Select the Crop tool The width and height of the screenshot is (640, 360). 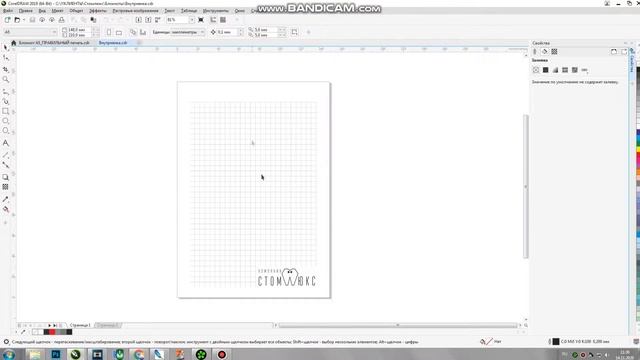6,69
